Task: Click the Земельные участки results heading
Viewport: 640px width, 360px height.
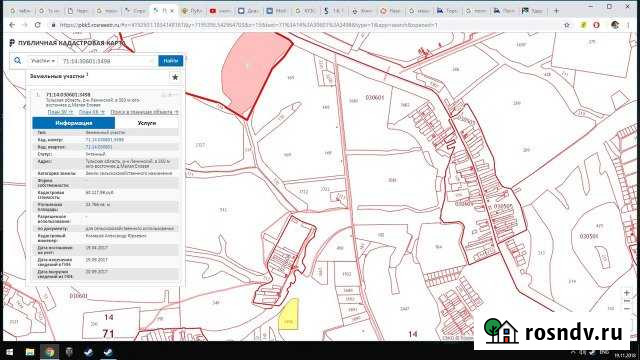Action: tap(58, 76)
